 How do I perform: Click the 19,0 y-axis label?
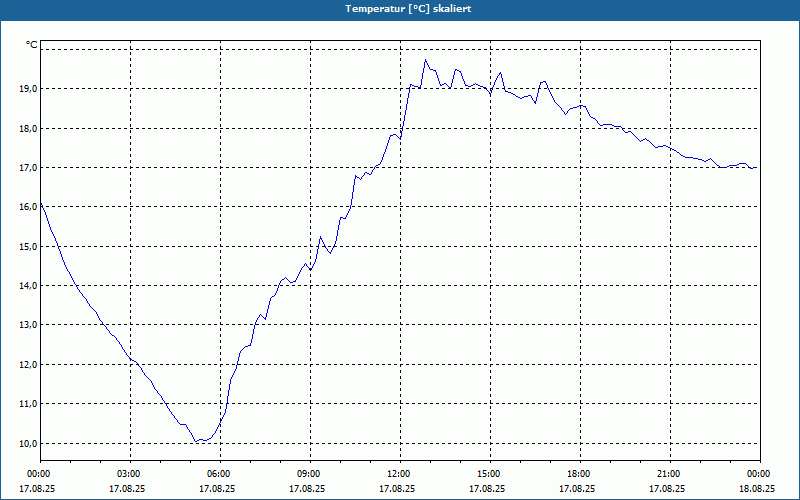point(28,89)
